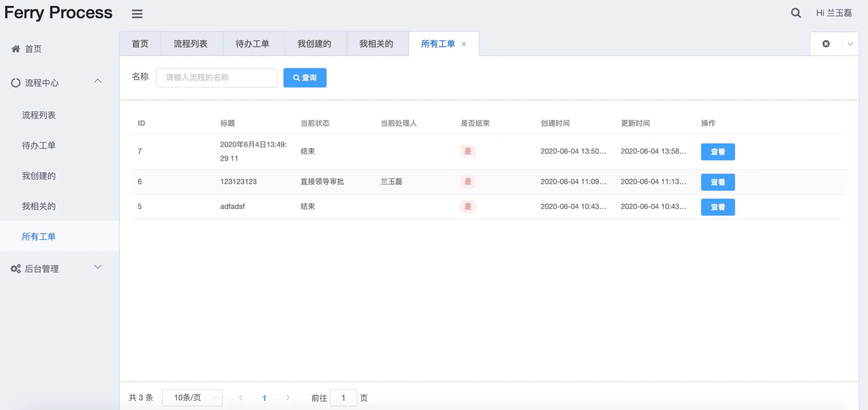Toggle the hamburger sidebar menu icon
This screenshot has height=410, width=868.
coord(137,14)
